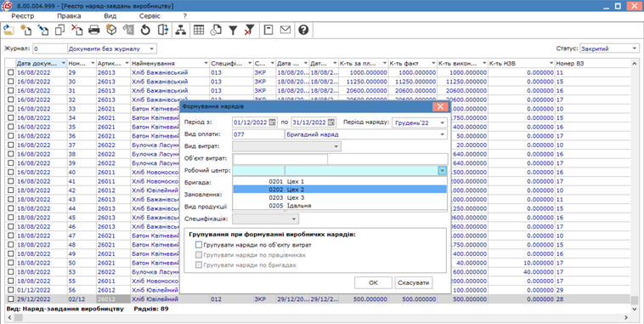Click the К-ть НЗВ column header

click(x=521, y=63)
